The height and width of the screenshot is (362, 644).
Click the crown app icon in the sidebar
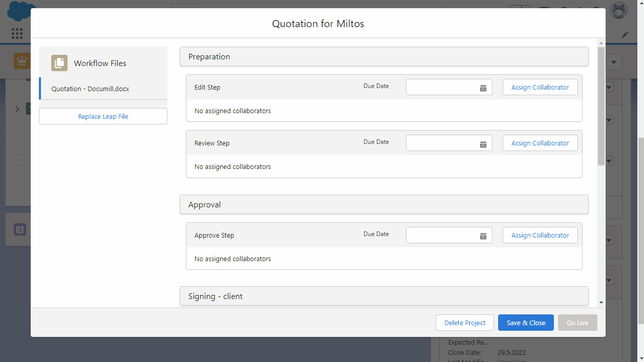(x=22, y=61)
